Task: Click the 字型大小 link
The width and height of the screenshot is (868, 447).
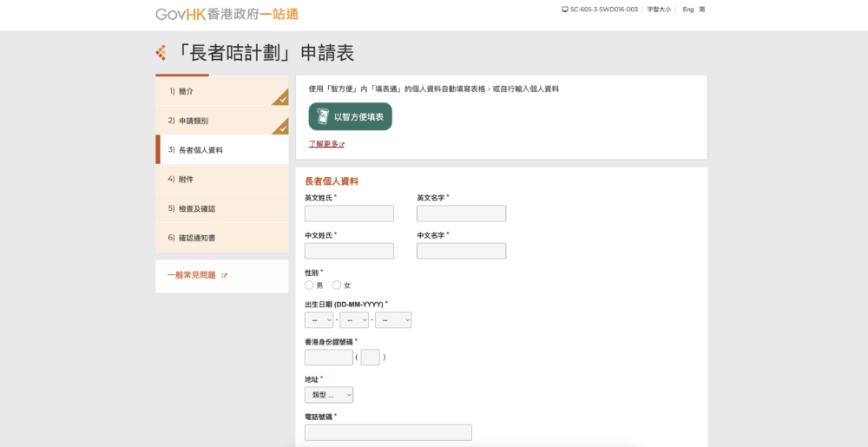Action: pos(659,10)
